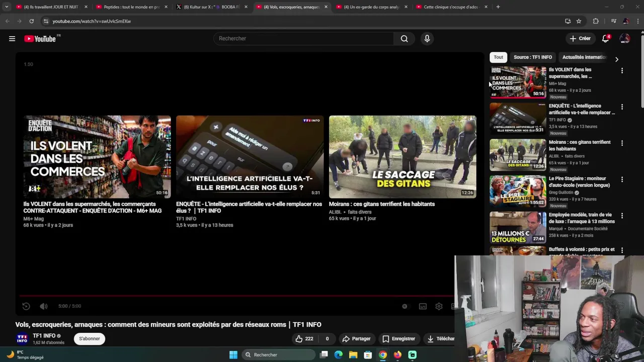Image resolution: width=644 pixels, height=362 pixels.
Task: Open the account avatar menu
Action: click(x=625, y=39)
